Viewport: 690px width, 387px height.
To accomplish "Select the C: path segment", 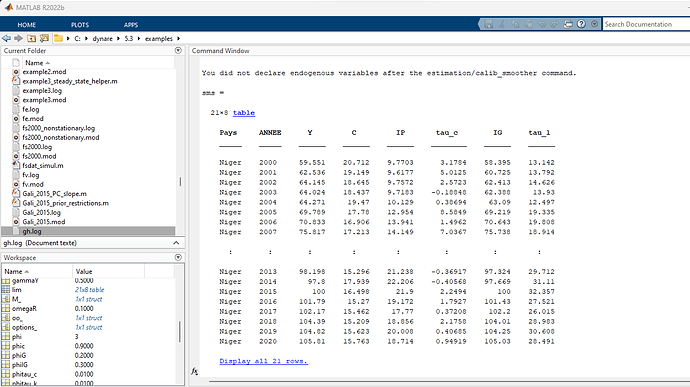I will [x=77, y=39].
